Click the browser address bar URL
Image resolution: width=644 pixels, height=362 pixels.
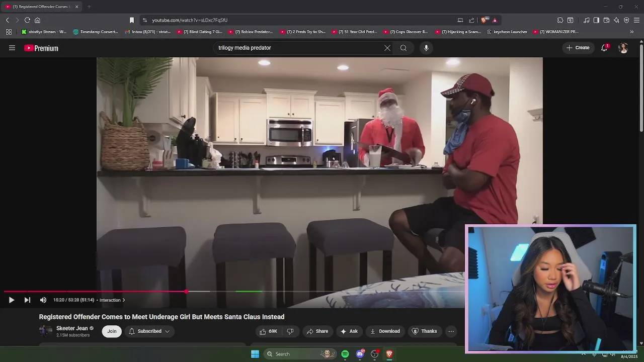(x=190, y=20)
